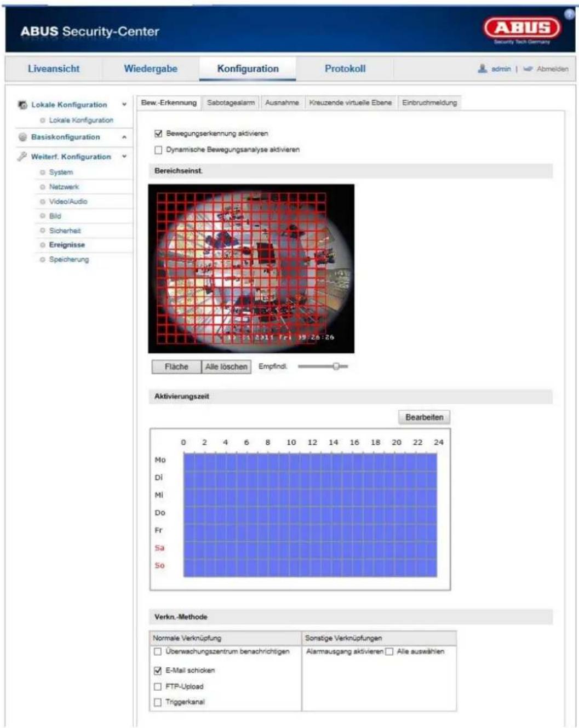
Task: Click the admin username link
Action: pos(501,69)
